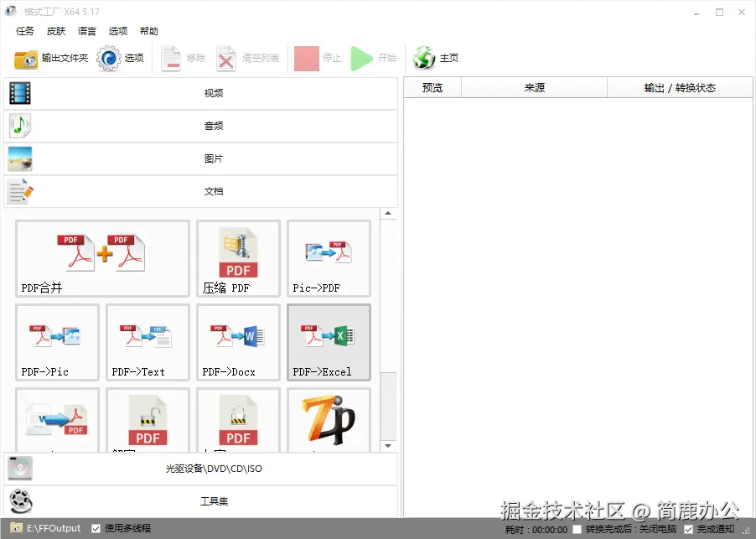The image size is (756, 539).
Task: Expand the 视频 video category
Action: click(201, 93)
